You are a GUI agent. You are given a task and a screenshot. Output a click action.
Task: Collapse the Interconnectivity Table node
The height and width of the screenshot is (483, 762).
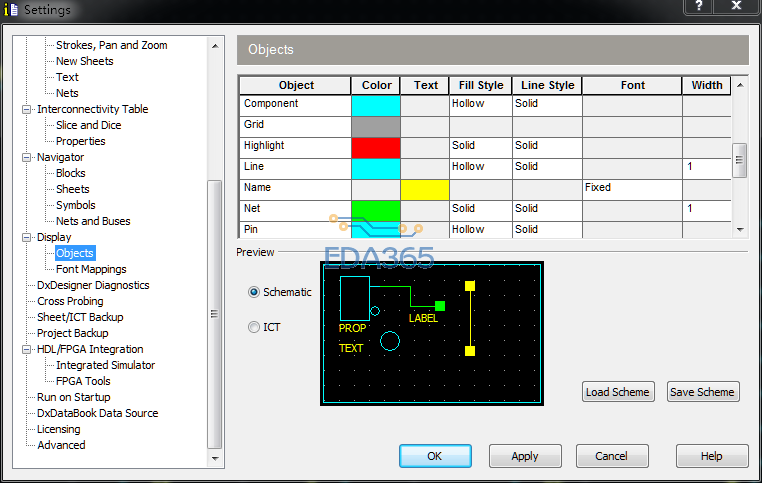point(27,109)
